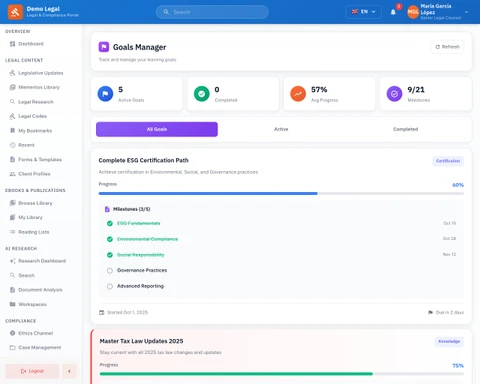480x384 pixels.
Task: Open Workspaces
Action: point(28,304)
